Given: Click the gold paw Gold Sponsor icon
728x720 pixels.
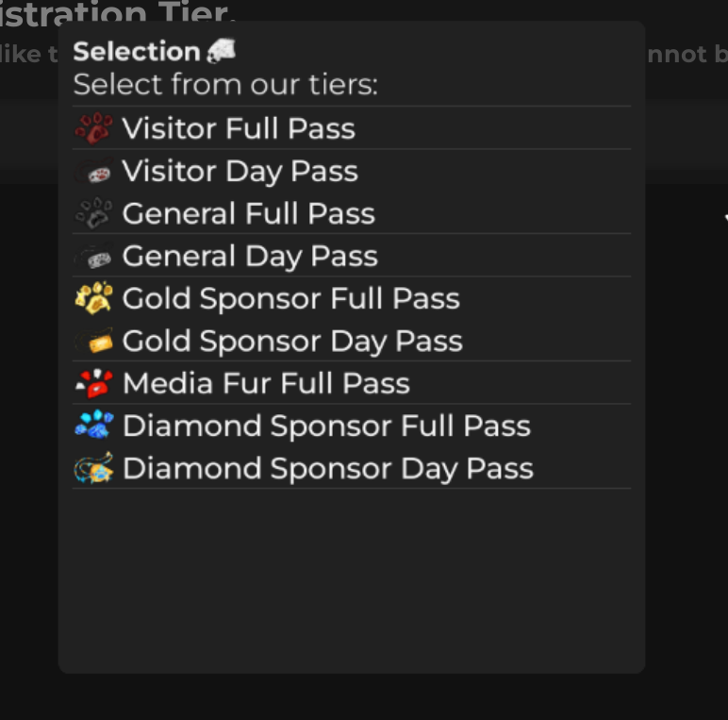Looking at the screenshot, I should [x=93, y=298].
